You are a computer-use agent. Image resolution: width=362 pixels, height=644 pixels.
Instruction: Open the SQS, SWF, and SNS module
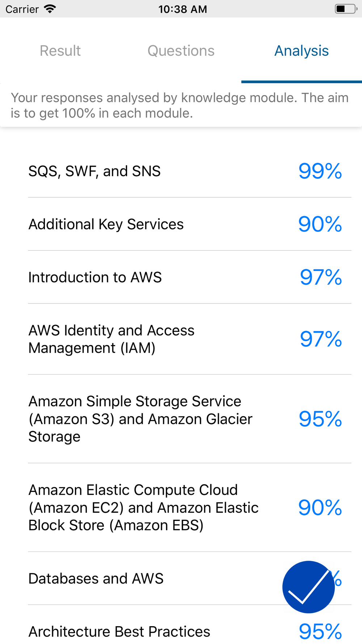coord(181,171)
